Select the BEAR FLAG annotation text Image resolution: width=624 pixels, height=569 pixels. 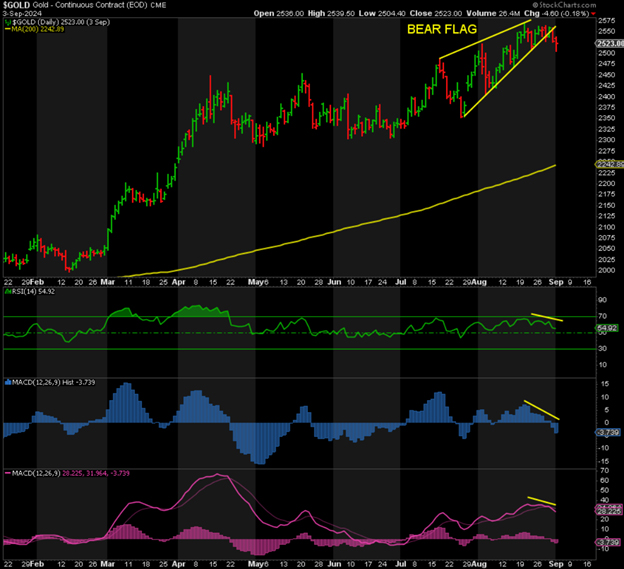point(438,30)
